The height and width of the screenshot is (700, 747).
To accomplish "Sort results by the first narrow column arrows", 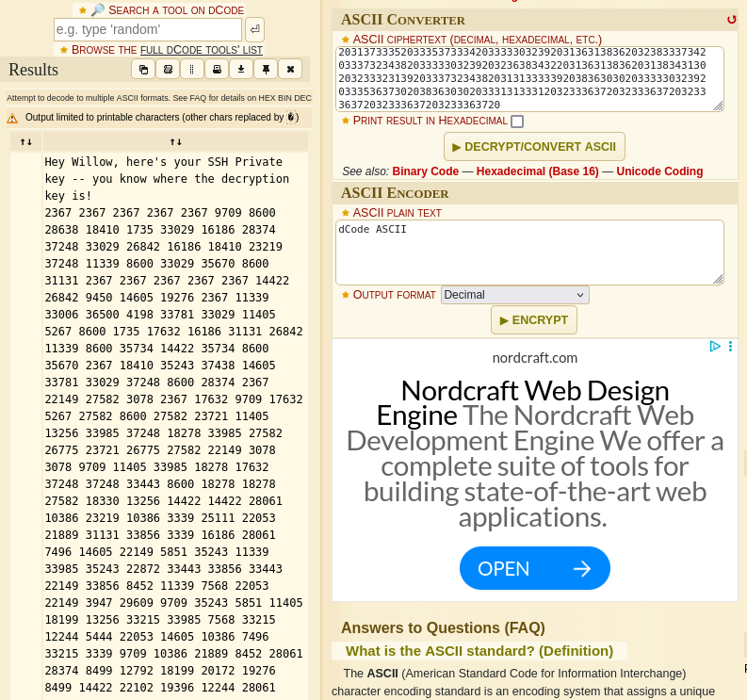I will coord(26,142).
